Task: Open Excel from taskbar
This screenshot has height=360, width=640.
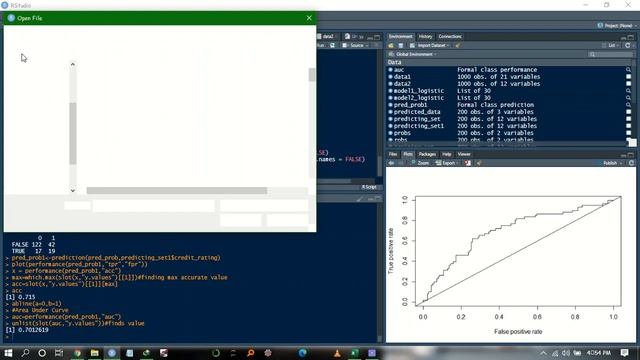Action: (354, 353)
